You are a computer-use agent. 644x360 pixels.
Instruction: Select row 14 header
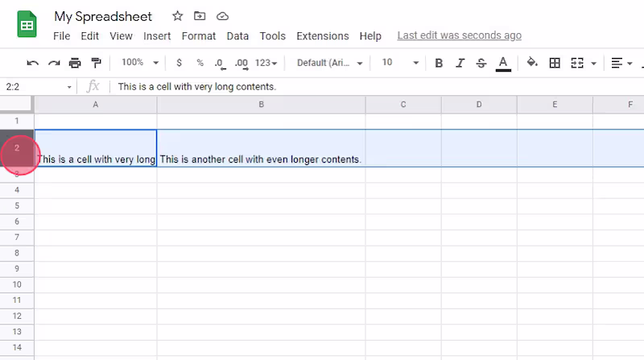17,347
